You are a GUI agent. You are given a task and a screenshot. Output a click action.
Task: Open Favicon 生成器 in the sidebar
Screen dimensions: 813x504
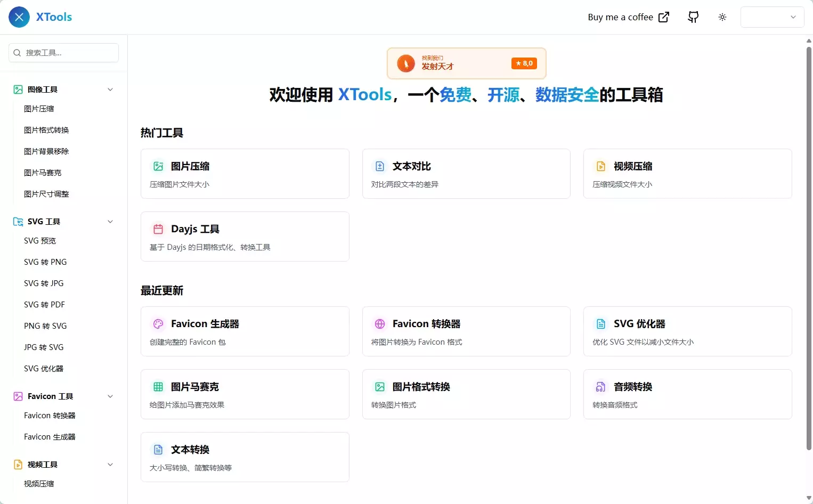pyautogui.click(x=50, y=437)
